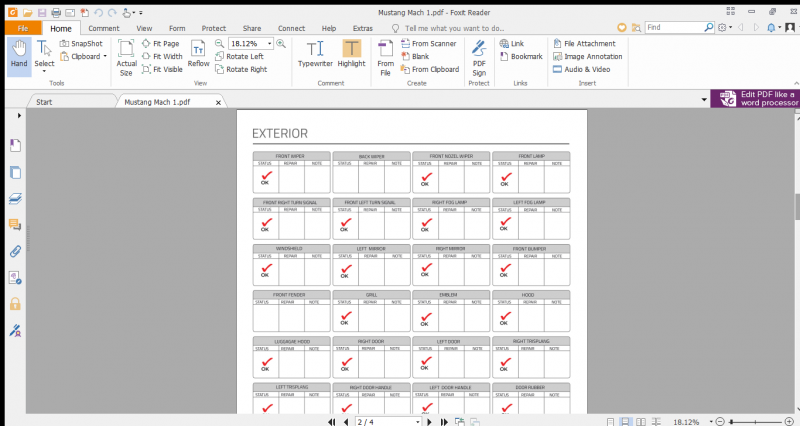Zoom in with the ribbon magnifier plus

pos(281,43)
